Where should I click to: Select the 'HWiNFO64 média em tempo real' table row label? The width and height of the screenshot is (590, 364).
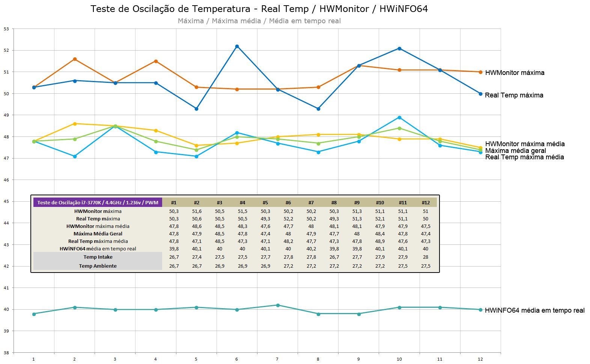(x=98, y=249)
